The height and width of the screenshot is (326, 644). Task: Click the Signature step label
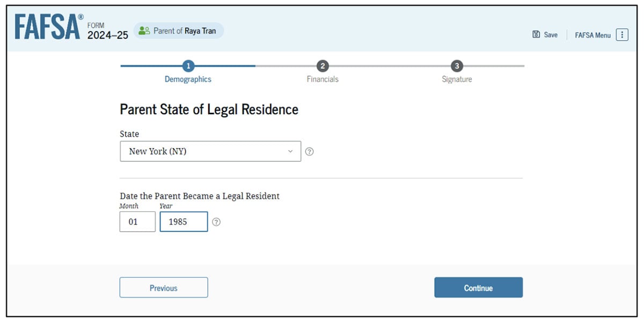pos(457,79)
